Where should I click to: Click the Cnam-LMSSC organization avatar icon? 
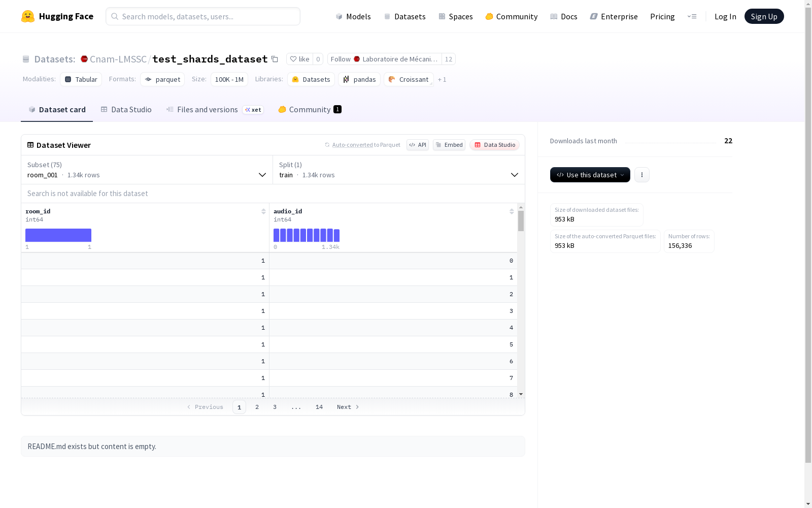point(84,59)
